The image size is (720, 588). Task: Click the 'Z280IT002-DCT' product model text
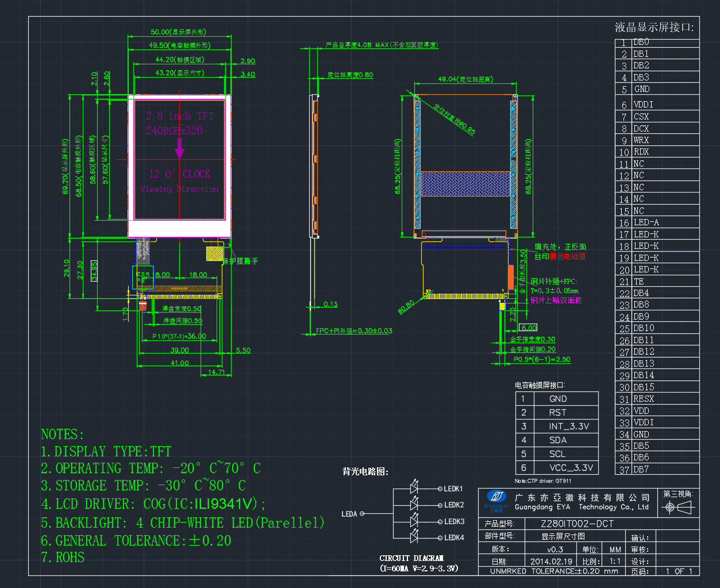click(577, 524)
